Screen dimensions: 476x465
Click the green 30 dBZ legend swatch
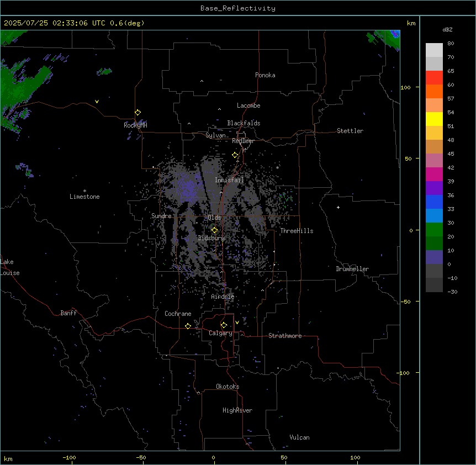[434, 230]
